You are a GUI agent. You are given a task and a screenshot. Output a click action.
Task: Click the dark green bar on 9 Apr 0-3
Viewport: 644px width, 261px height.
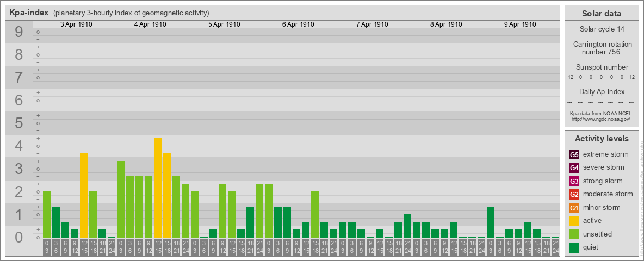point(491,222)
